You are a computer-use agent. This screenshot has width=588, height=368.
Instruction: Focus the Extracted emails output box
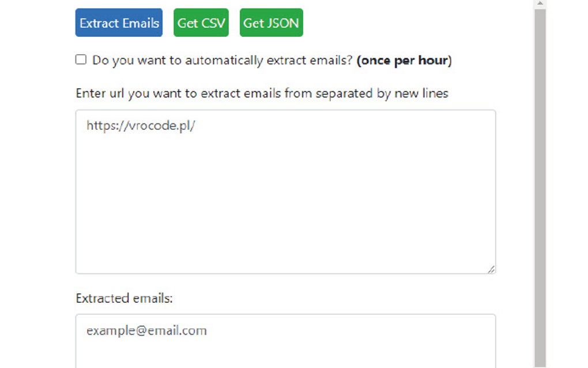point(285,340)
